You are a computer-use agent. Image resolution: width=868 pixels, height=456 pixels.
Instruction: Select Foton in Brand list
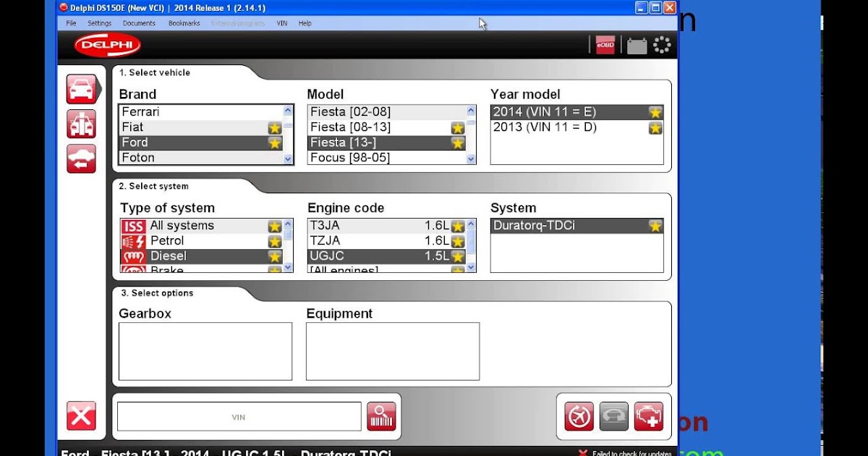[200, 158]
